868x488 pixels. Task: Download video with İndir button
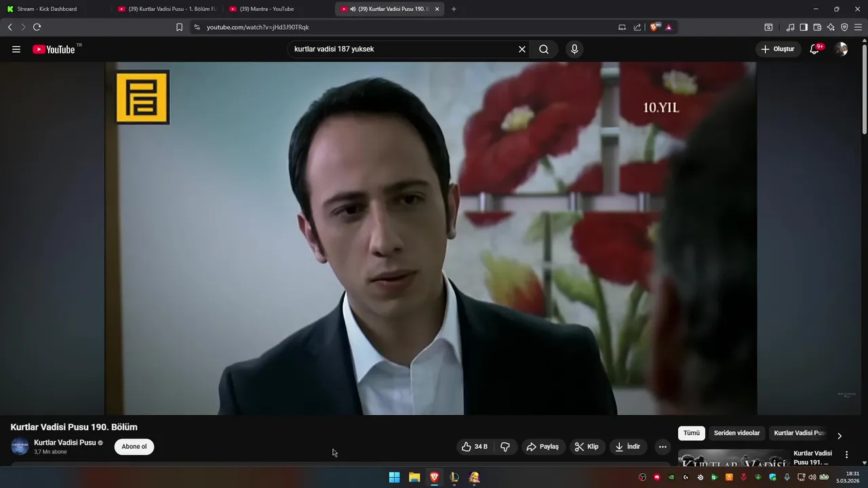628,447
